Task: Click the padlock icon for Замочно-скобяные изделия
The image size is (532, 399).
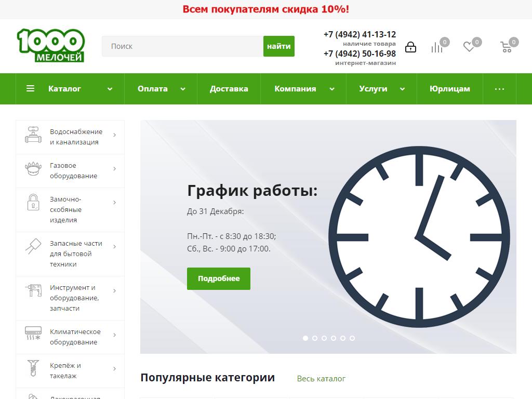Action: point(33,202)
